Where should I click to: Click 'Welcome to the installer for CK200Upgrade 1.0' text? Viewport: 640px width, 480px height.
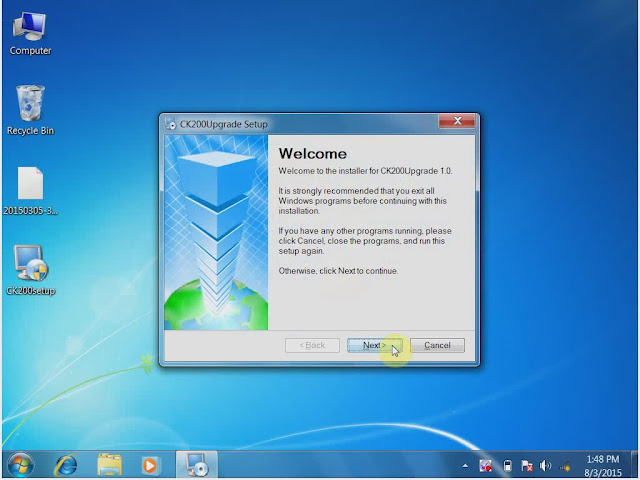365,171
